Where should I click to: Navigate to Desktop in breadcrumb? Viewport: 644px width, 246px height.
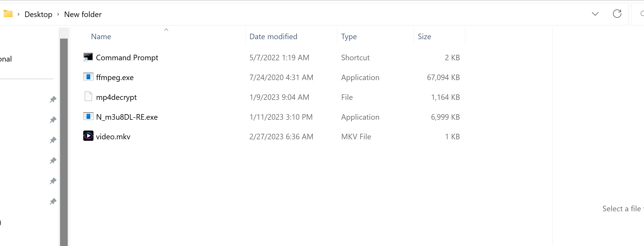click(x=38, y=14)
